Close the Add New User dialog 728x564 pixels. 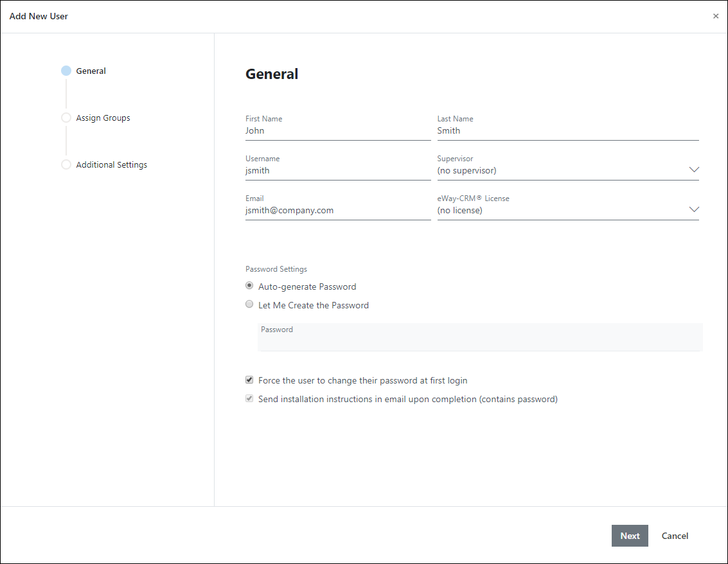[x=715, y=16]
